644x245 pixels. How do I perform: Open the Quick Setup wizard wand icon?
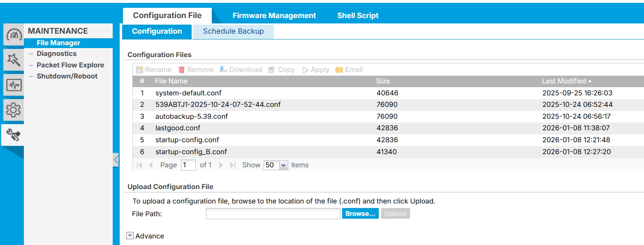tap(14, 60)
